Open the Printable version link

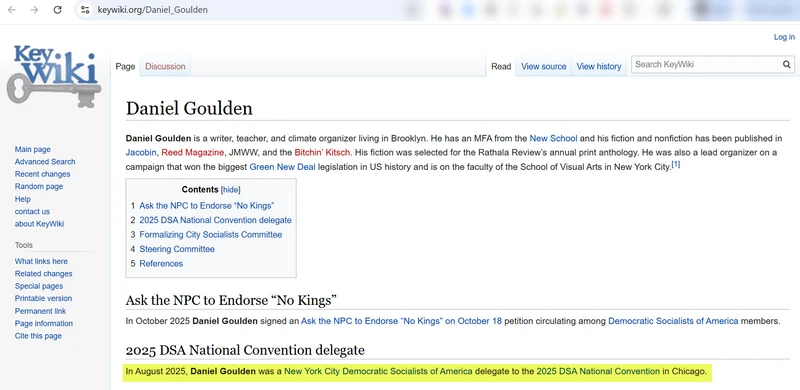pos(43,298)
